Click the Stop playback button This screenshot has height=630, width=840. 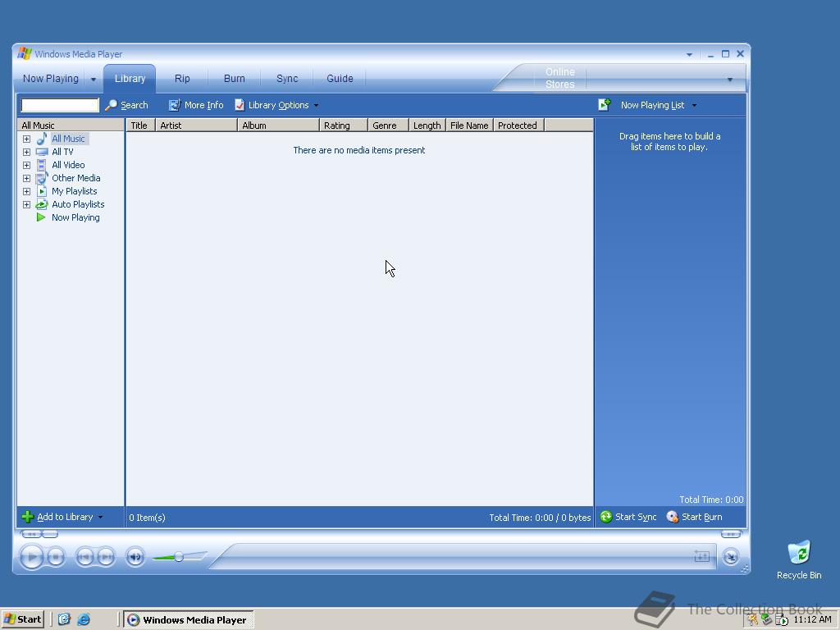(56, 557)
